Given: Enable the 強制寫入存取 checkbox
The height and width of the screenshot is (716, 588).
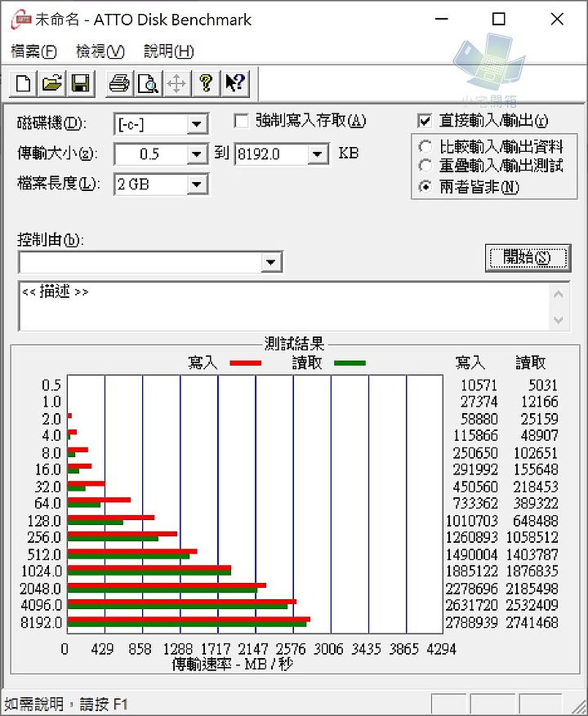Looking at the screenshot, I should (241, 121).
